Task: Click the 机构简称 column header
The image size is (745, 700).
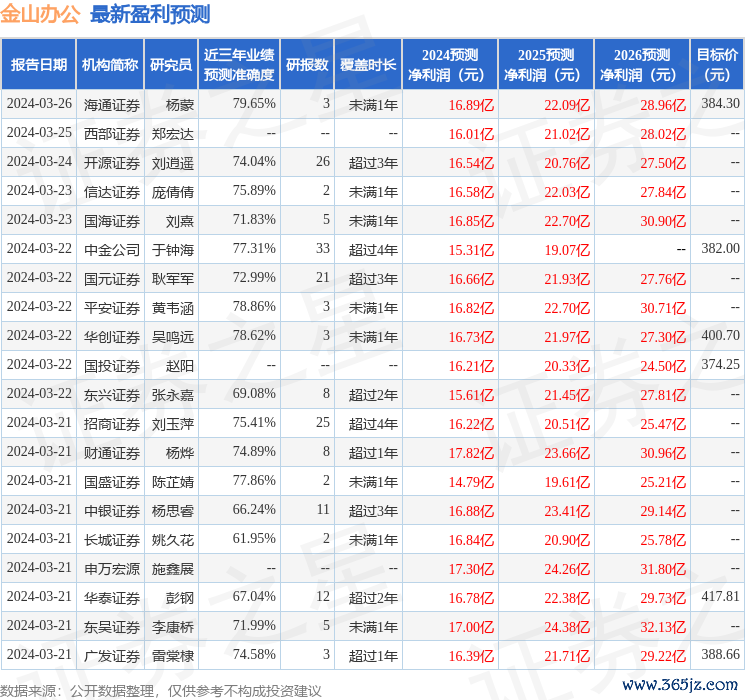Action: [x=110, y=65]
